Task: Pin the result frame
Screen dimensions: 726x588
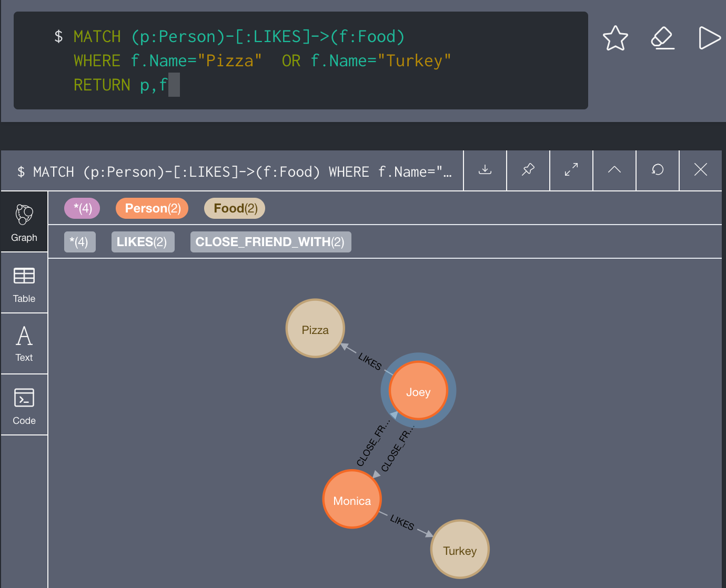Action: 528,170
